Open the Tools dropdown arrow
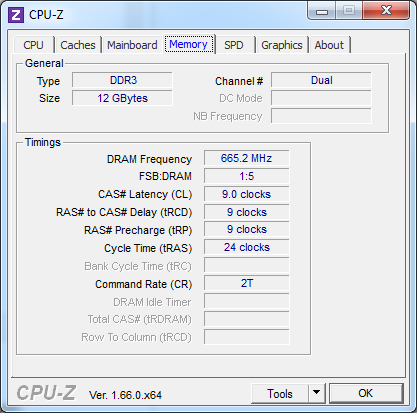The width and height of the screenshot is (417, 413). [317, 393]
